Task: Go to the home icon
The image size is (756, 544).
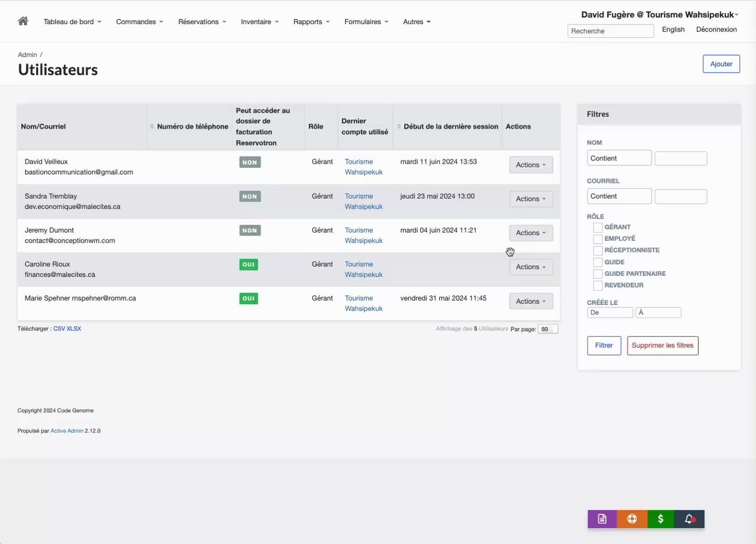Action: 23,21
